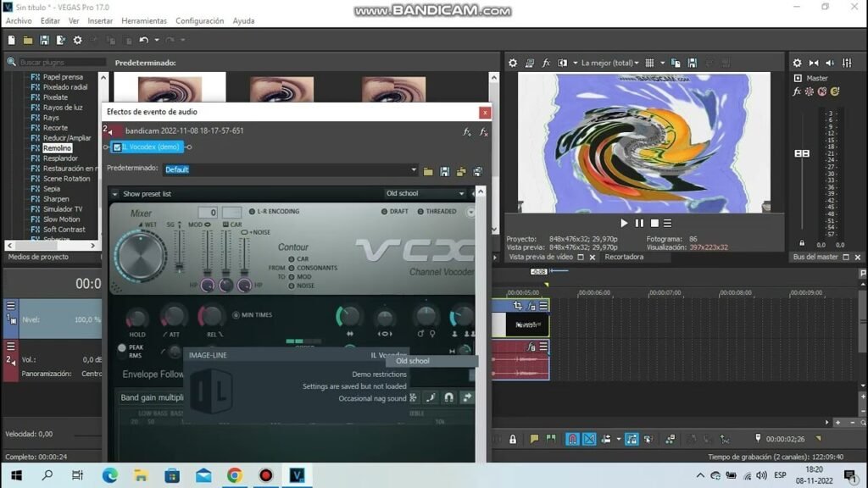Enable DRAFT mode in Vocodex
Screen dimensions: 868x488
(x=384, y=211)
